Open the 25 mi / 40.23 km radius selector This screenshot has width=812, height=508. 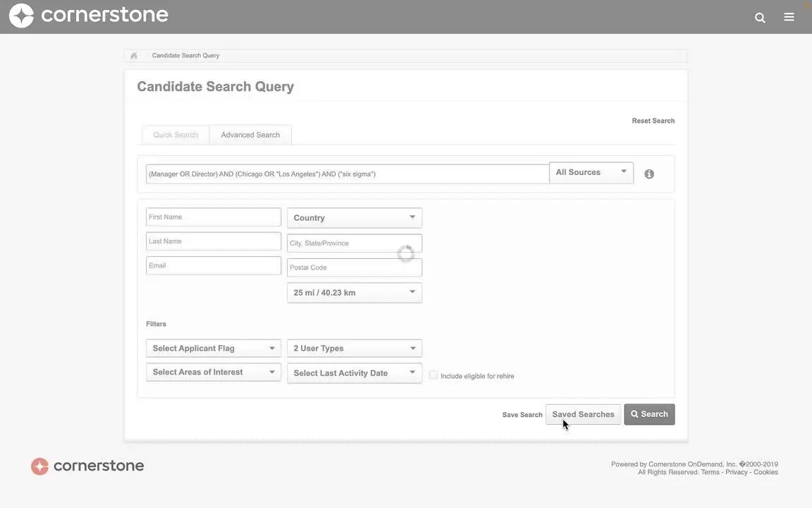[x=353, y=291]
